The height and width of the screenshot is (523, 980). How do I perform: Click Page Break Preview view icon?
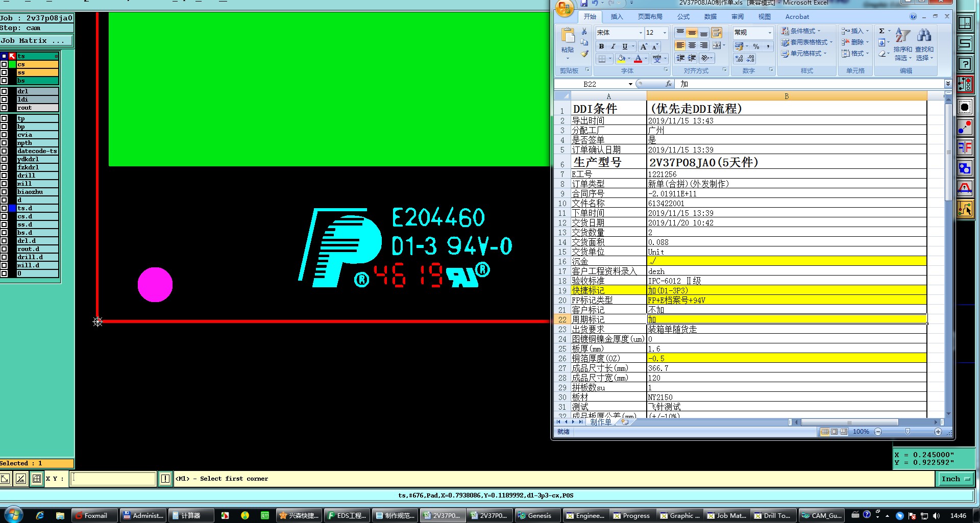[x=844, y=432]
